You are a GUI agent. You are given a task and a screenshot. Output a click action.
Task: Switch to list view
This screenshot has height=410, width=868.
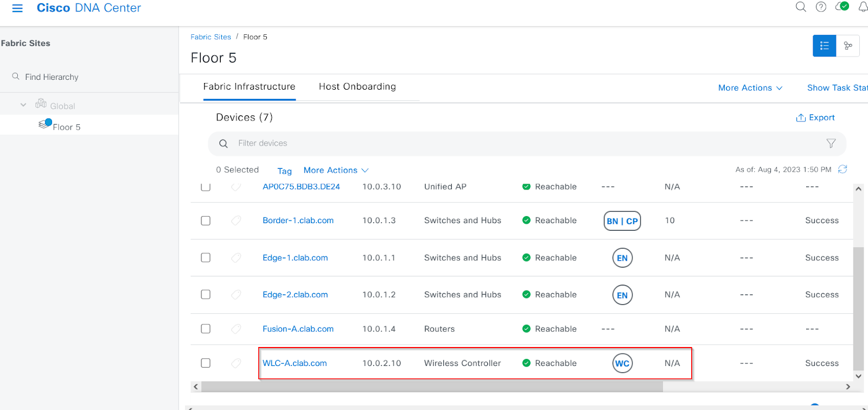click(x=825, y=46)
